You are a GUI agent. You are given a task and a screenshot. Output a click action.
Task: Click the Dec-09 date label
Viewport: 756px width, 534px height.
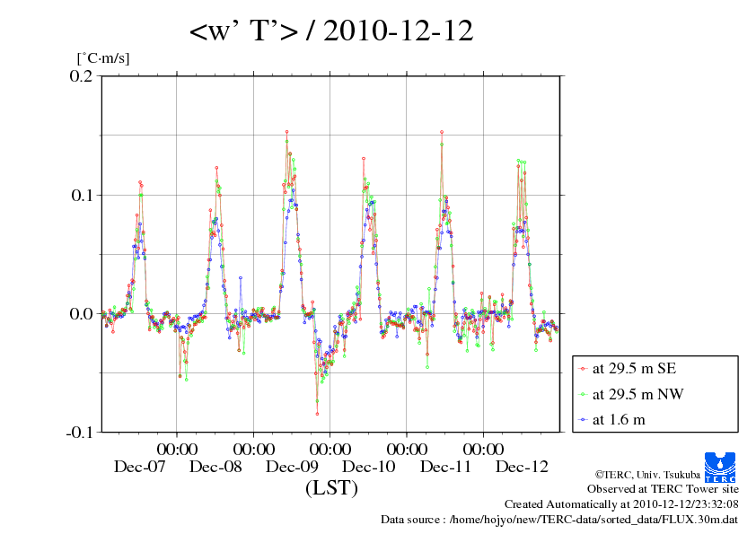[x=292, y=467]
